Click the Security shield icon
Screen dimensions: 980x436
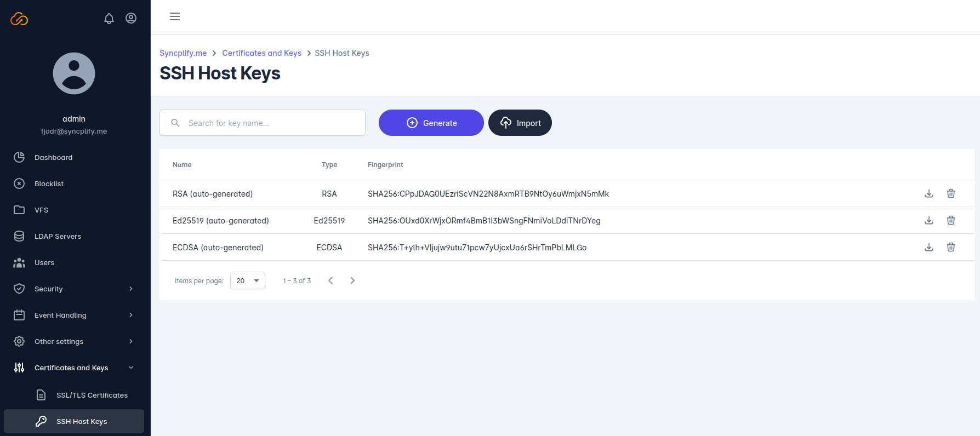(19, 289)
